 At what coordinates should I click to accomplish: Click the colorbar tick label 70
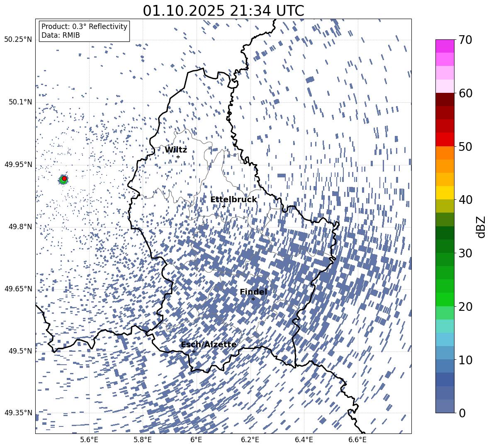pyautogui.click(x=465, y=40)
